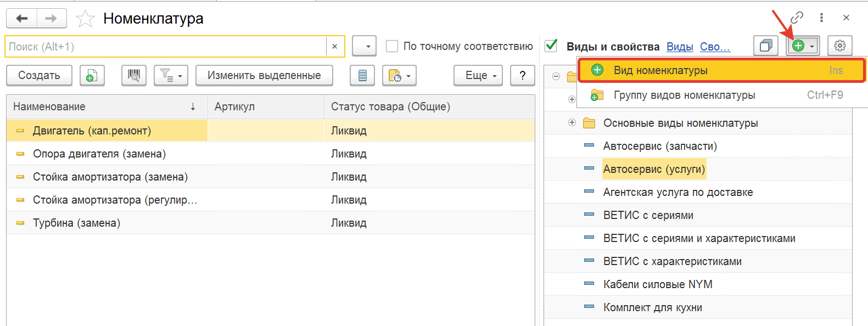Open the Еще menu
This screenshot has height=326, width=868.
click(x=479, y=75)
